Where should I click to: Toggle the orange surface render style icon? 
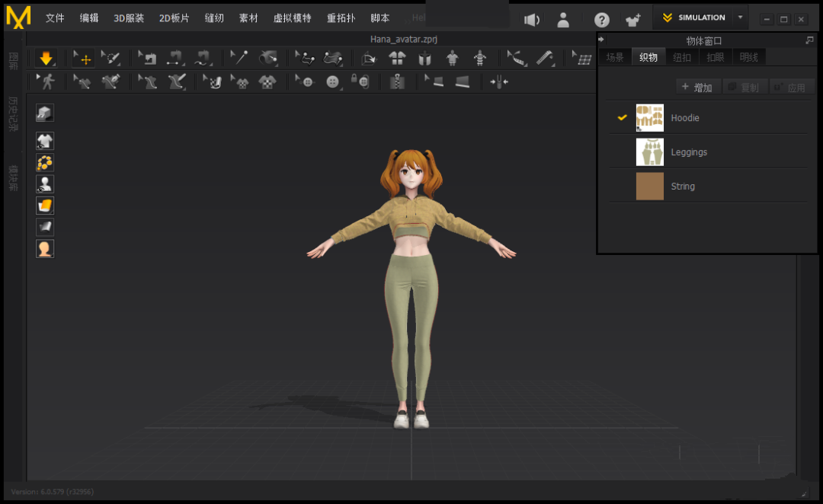pos(45,206)
